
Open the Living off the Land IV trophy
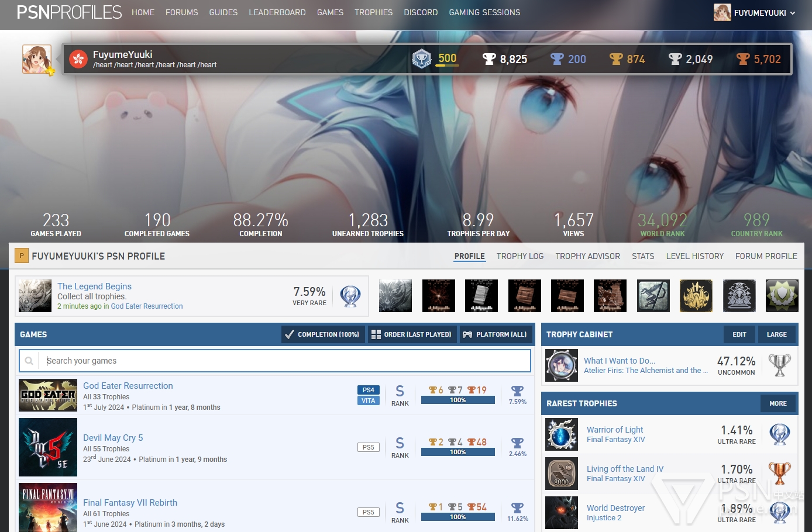625,469
